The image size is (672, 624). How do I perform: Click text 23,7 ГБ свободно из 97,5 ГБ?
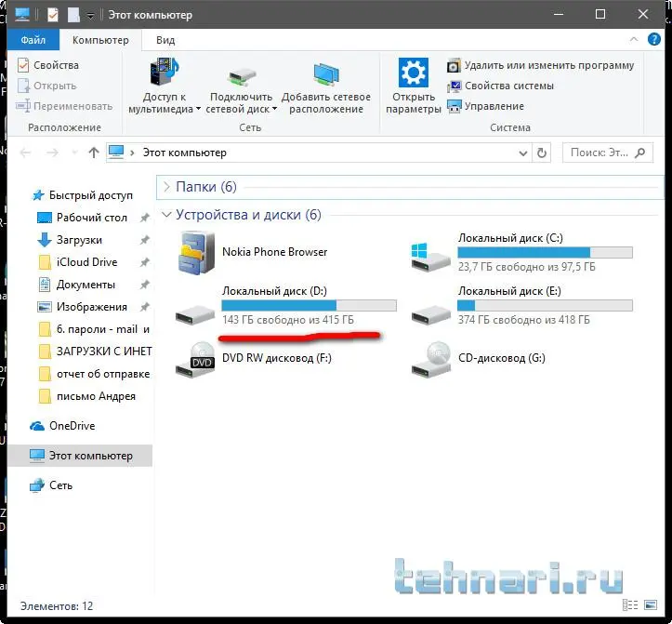click(527, 267)
